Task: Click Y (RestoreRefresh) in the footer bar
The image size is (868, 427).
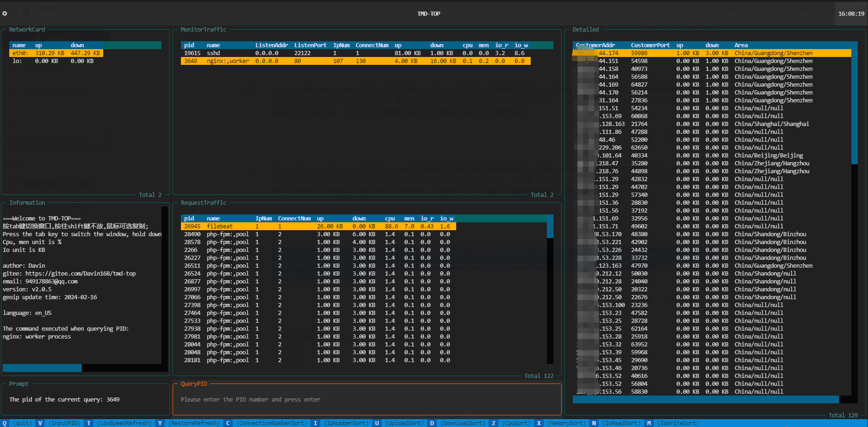Action: (x=188, y=423)
